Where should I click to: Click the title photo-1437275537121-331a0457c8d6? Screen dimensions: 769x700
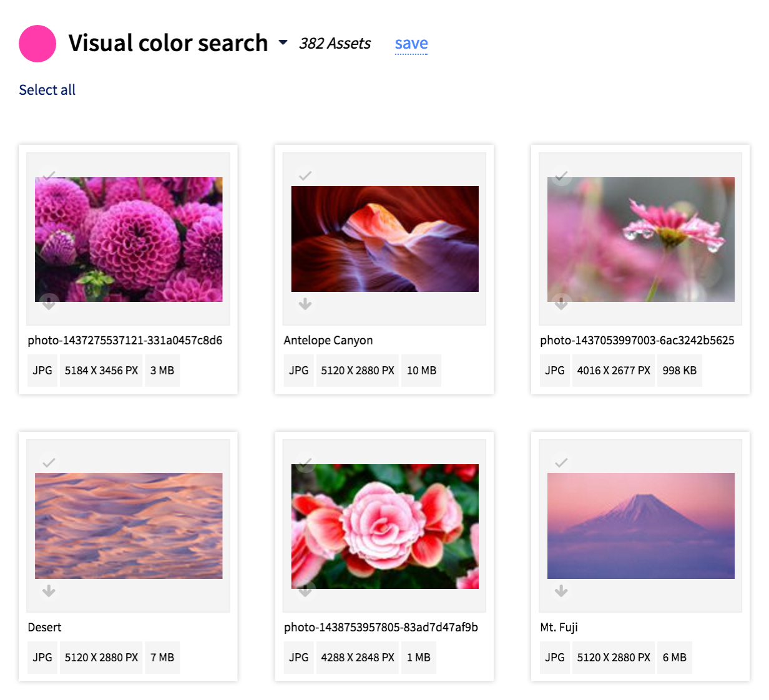(x=125, y=340)
